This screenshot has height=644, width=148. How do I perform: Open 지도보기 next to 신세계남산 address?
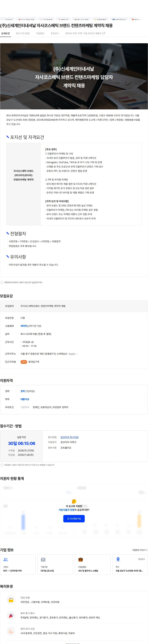coord(72,354)
